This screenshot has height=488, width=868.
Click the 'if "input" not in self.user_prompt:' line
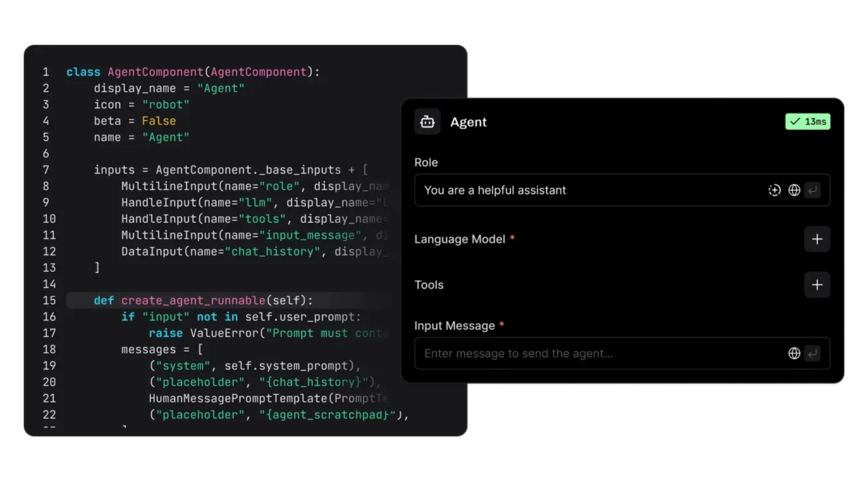(x=241, y=317)
